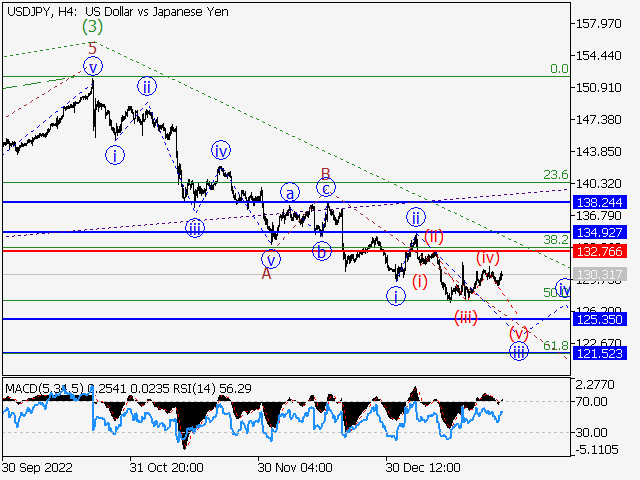Click the -5.1105 indicator scale value
640x480 pixels.
tap(597, 450)
